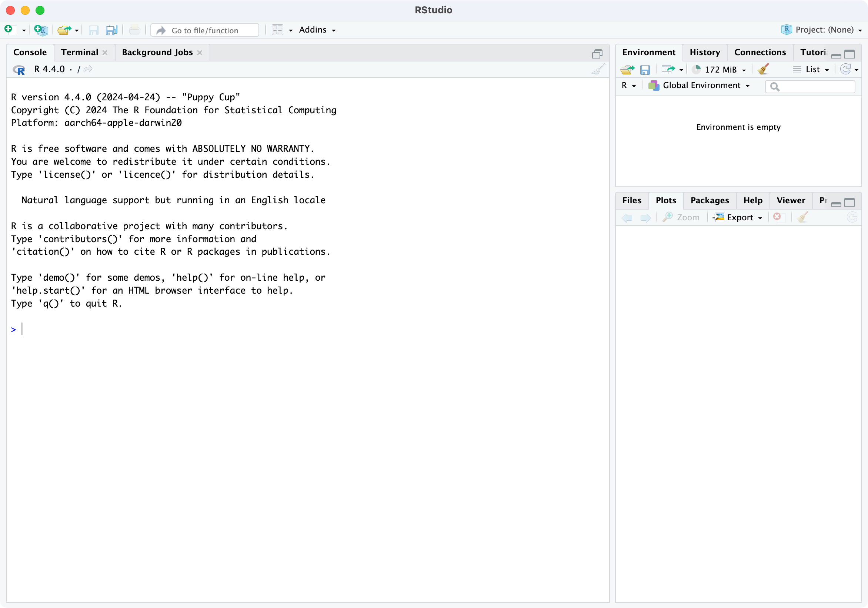
Task: Clear all plots with broom icon
Action: [x=802, y=217]
